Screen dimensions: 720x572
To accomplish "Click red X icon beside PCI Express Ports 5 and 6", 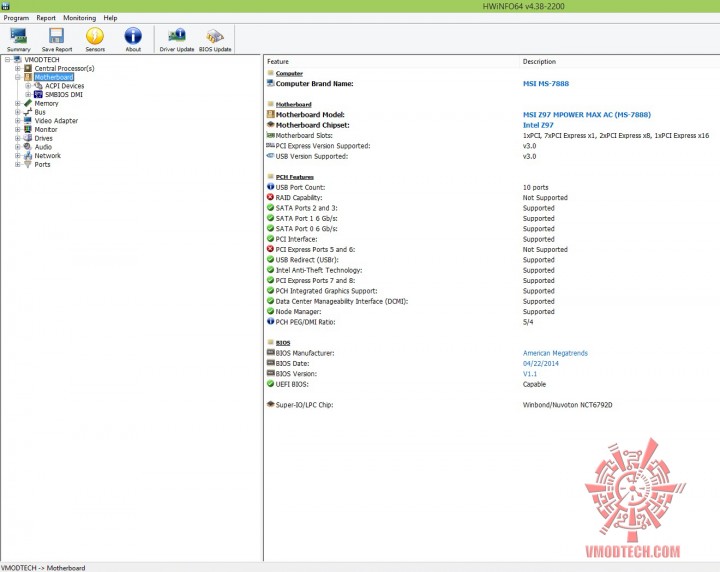I will pos(270,249).
